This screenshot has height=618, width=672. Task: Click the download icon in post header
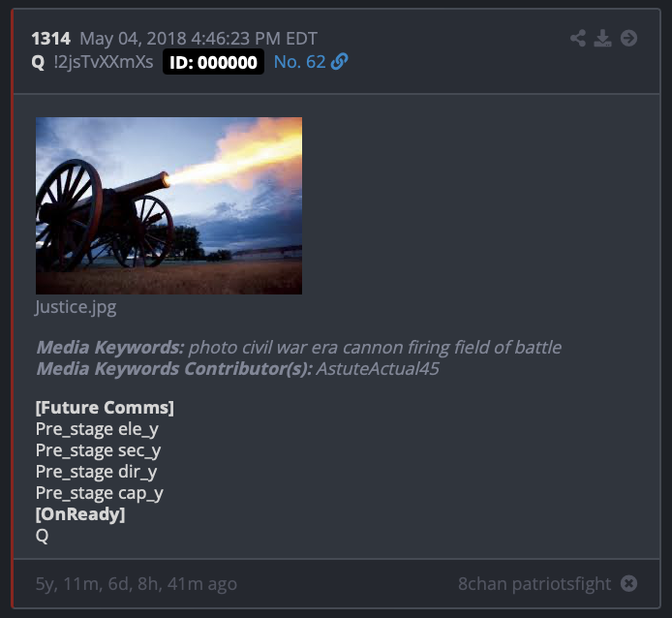[602, 38]
